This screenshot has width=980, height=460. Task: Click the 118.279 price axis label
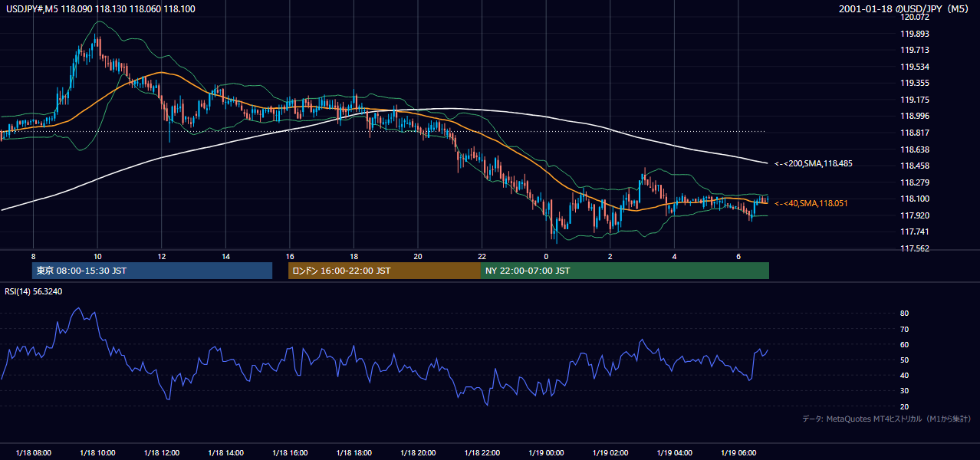pyautogui.click(x=914, y=182)
